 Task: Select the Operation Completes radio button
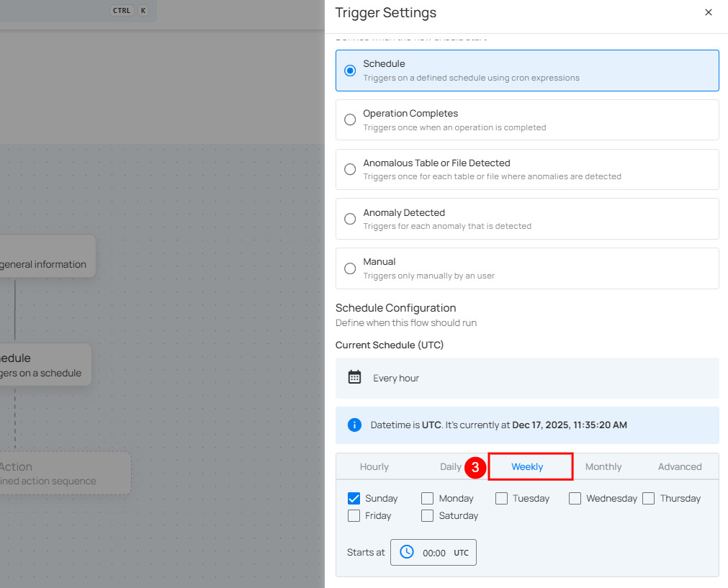click(350, 120)
